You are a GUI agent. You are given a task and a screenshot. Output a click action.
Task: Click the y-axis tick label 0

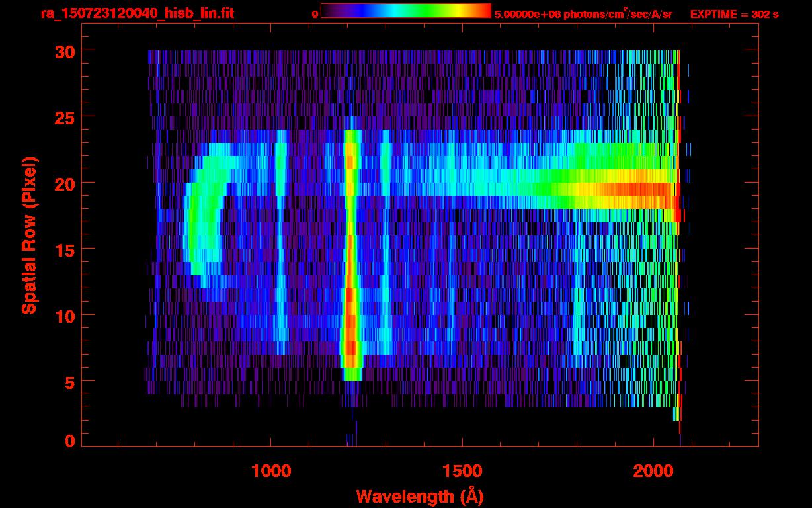(70, 441)
